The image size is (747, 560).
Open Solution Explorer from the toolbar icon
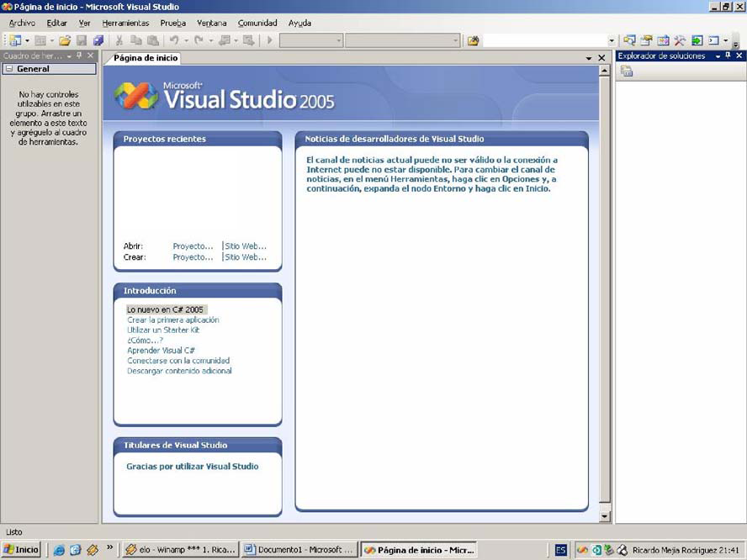pos(629,41)
